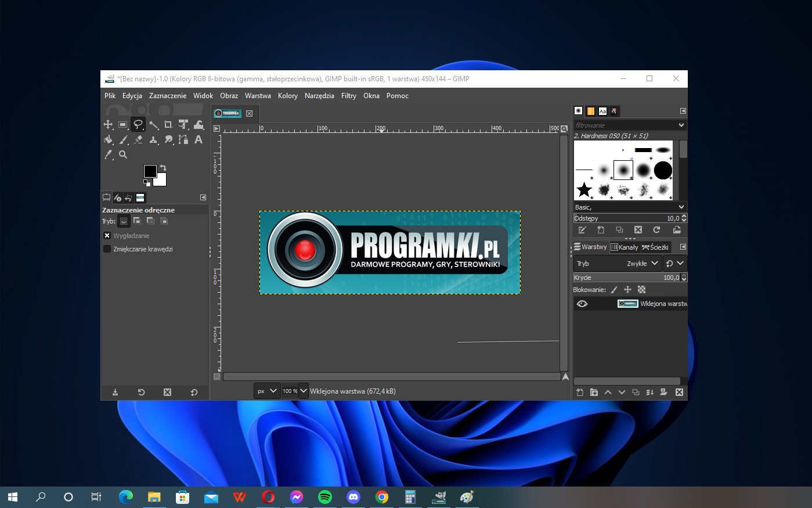Hide the Wklejona warstwa layer with eye icon
Image resolution: width=812 pixels, height=508 pixels.
pos(582,304)
